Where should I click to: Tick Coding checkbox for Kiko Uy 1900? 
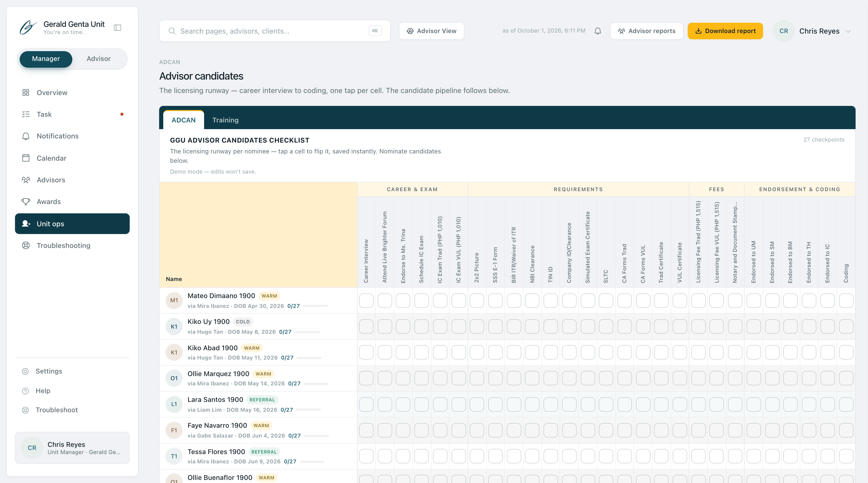(846, 326)
